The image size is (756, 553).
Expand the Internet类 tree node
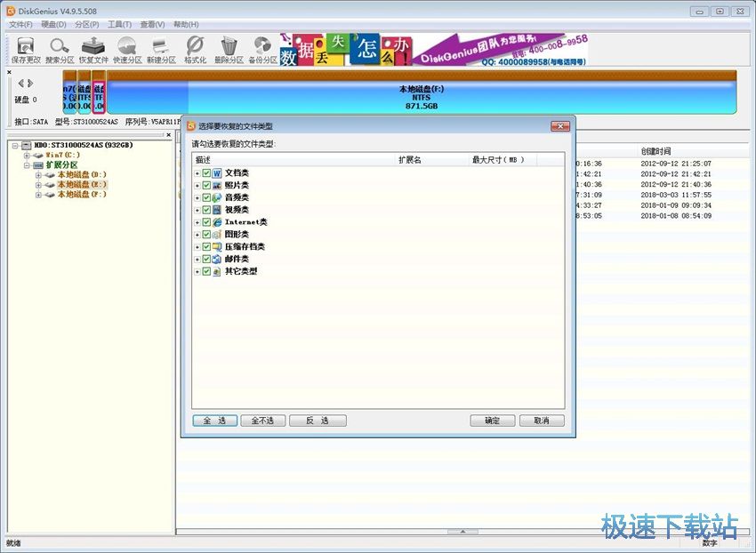coord(197,223)
